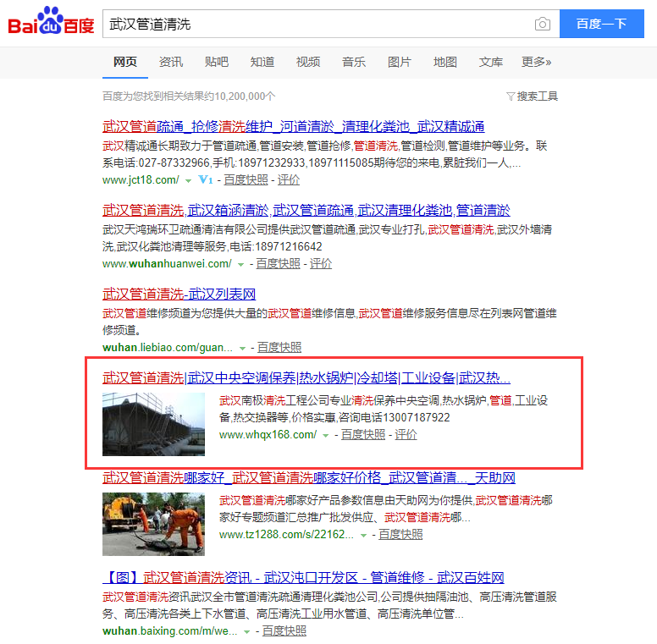Select the 网页 tab

tap(124, 62)
